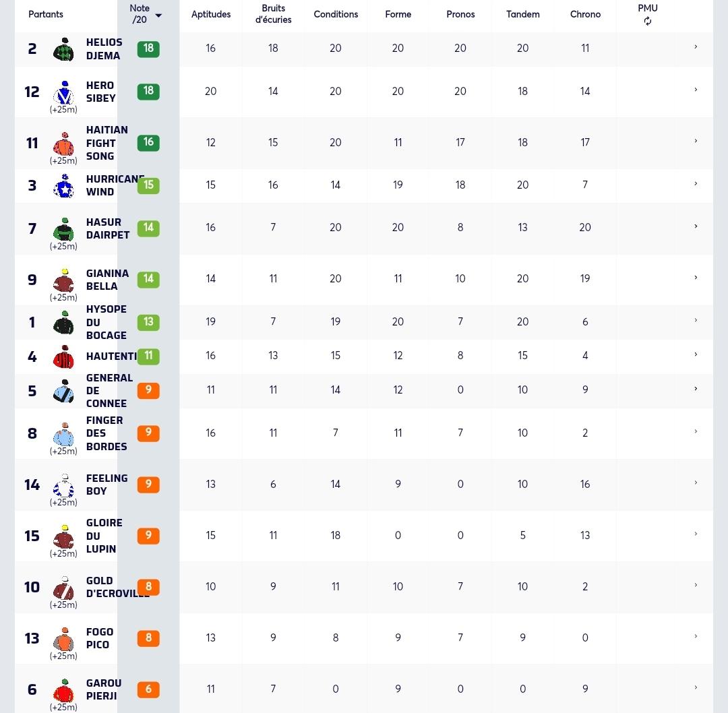Sort by the Bruits d'écuries column header

(273, 14)
